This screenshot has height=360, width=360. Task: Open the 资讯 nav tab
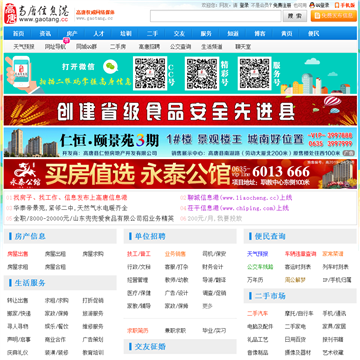coord(45,33)
